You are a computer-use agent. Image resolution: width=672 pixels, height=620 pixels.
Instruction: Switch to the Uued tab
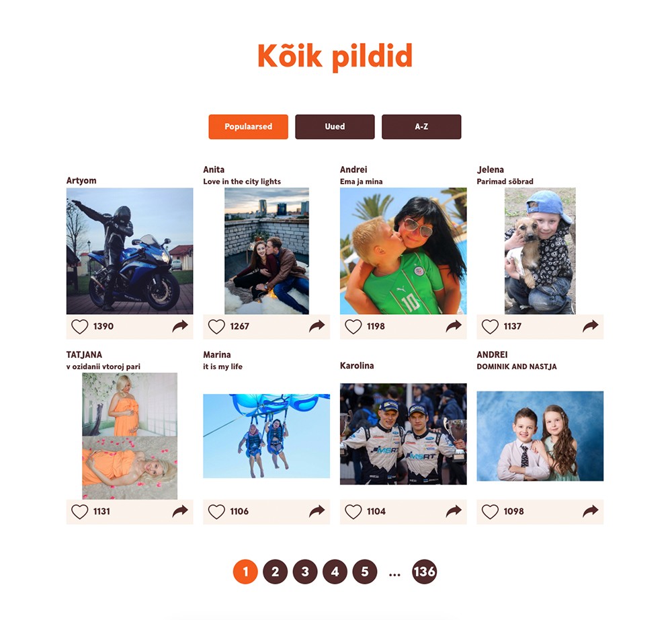[335, 126]
